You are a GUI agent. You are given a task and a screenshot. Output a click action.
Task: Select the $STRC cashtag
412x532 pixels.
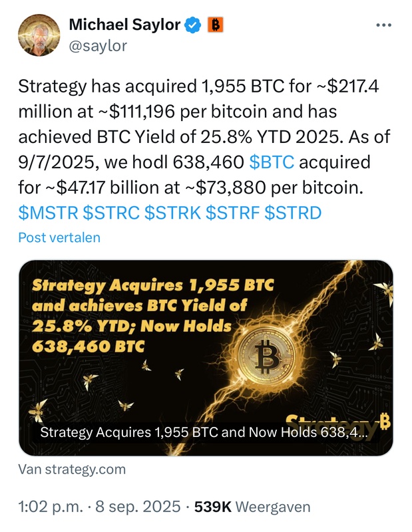click(110, 213)
